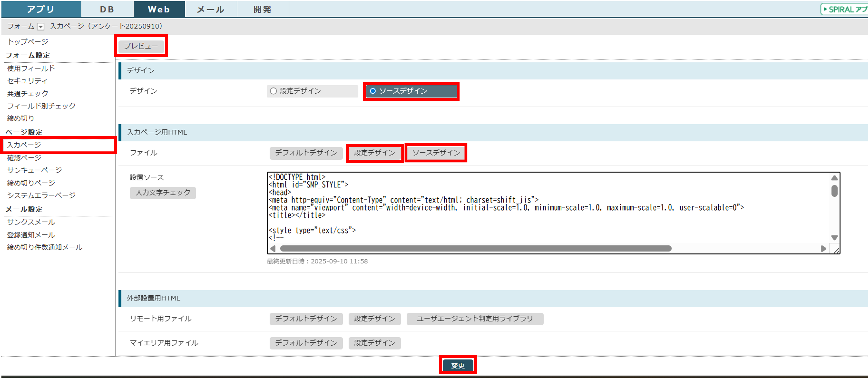Select 設定デザイン radio option
868x378 pixels.
(273, 91)
